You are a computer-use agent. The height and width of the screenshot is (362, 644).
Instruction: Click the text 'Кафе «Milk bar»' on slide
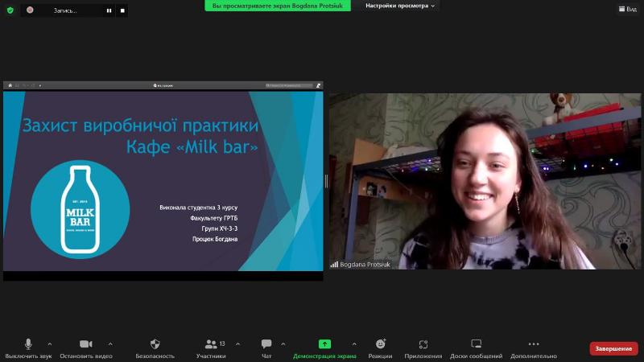point(192,147)
